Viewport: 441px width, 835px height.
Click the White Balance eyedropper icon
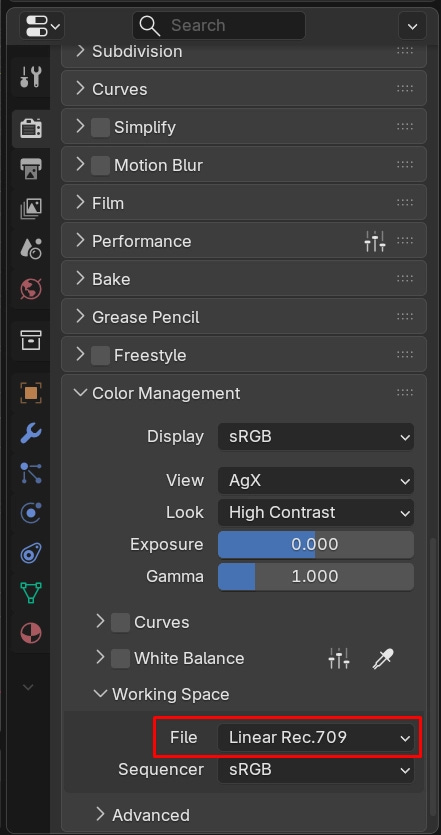pos(382,659)
